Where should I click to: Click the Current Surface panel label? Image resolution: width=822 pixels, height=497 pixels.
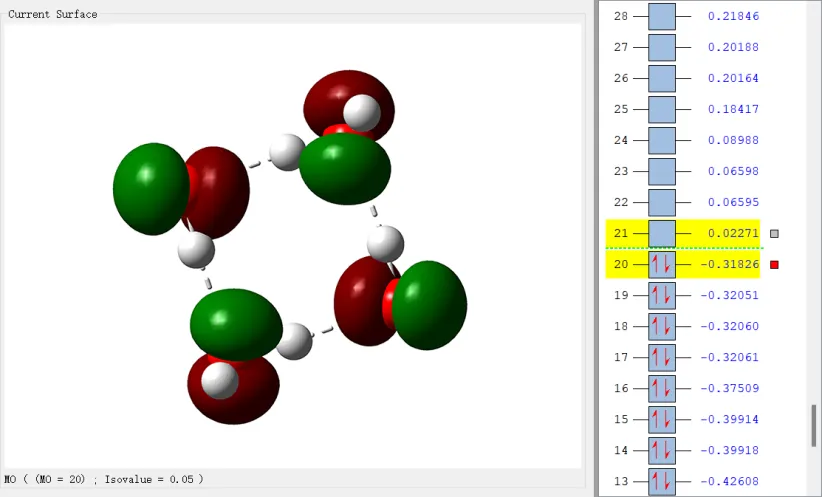tap(53, 14)
